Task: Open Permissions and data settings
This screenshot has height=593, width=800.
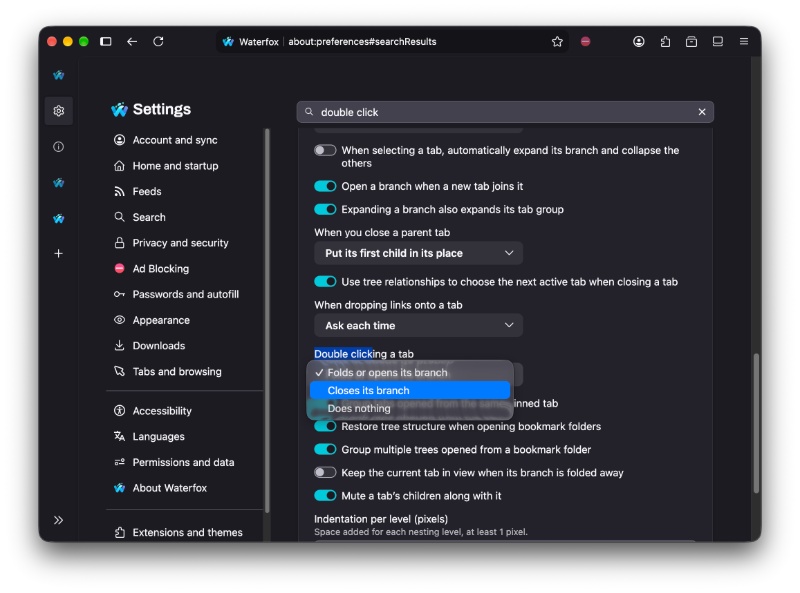Action: [x=174, y=462]
